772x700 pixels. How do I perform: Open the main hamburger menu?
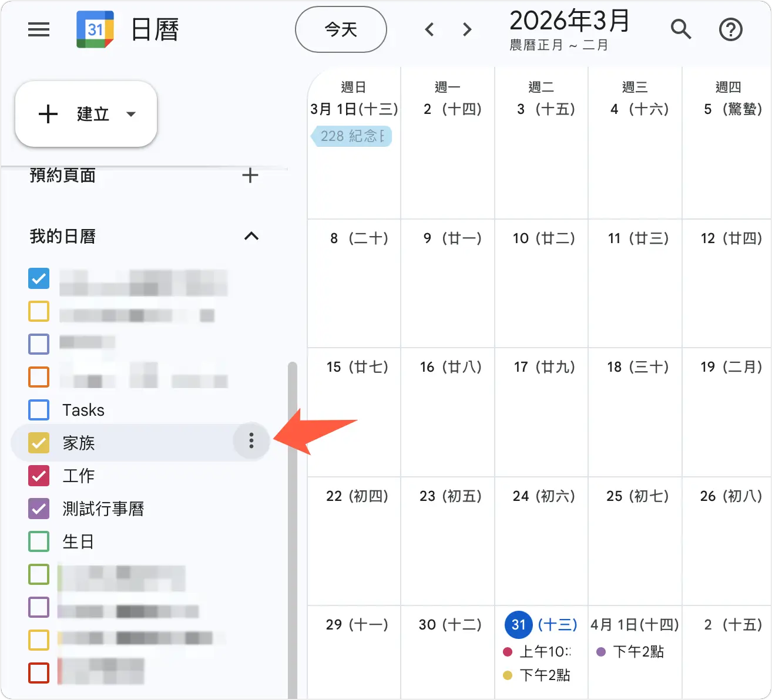coord(39,29)
